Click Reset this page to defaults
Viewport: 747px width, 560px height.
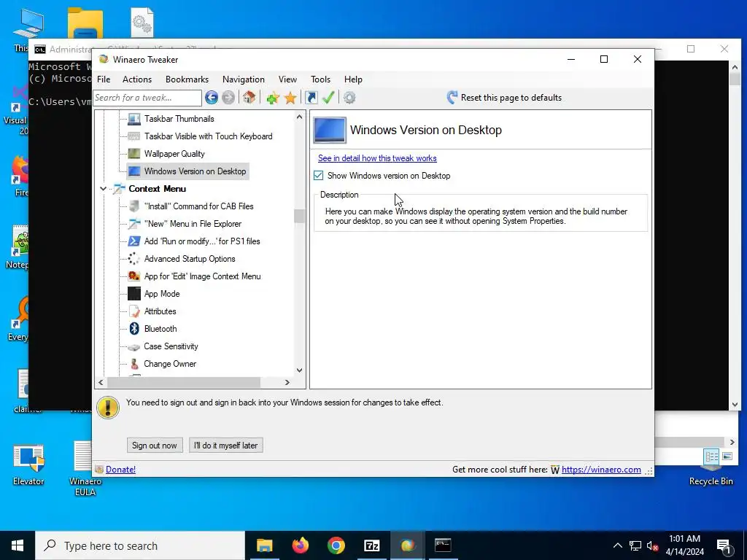pos(504,98)
